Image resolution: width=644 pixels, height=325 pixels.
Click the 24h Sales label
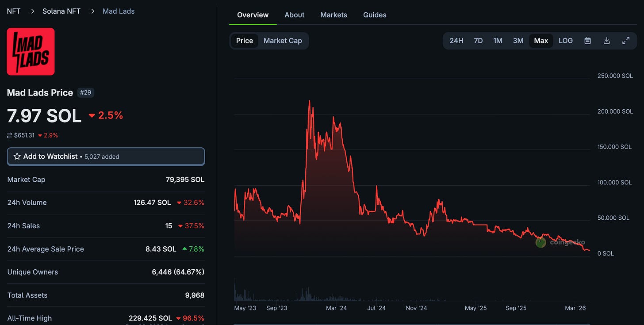click(x=23, y=226)
